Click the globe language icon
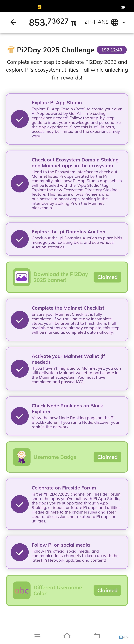Image resolution: width=134 pixels, height=644 pixels. coord(115,22)
